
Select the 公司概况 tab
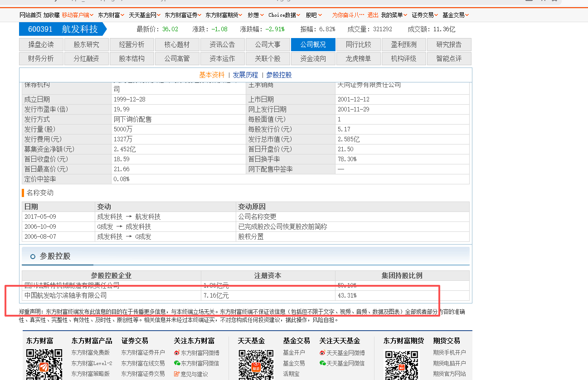click(313, 44)
